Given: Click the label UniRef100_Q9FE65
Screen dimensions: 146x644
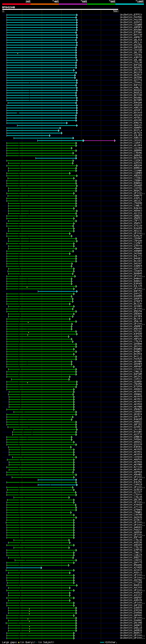Looking at the screenshot, I should [131, 48].
